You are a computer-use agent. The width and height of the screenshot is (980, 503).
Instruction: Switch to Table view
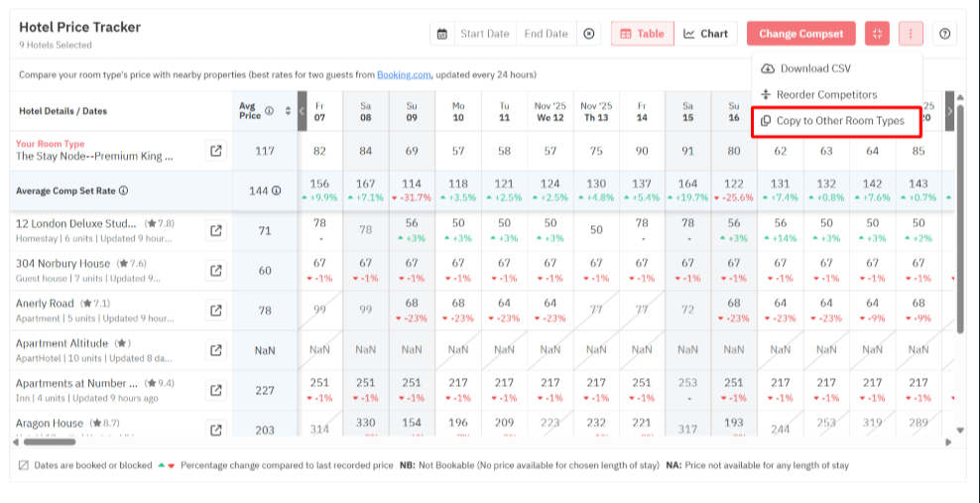[642, 34]
